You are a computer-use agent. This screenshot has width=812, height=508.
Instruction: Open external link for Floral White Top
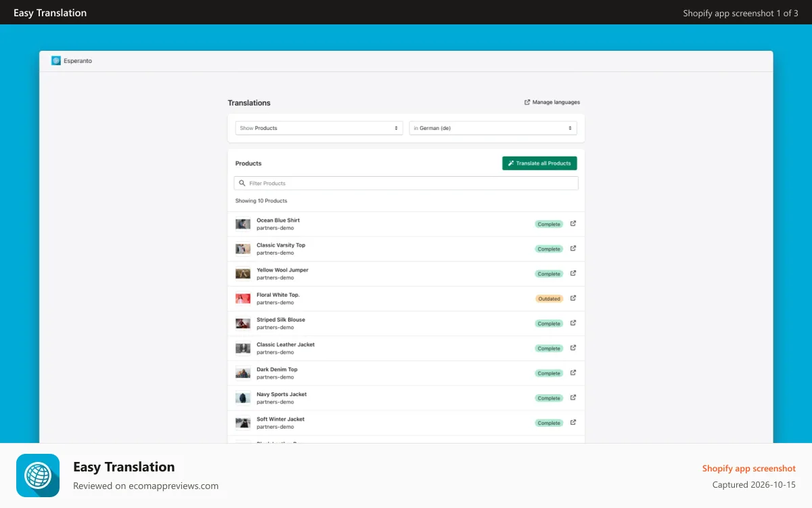pyautogui.click(x=573, y=298)
